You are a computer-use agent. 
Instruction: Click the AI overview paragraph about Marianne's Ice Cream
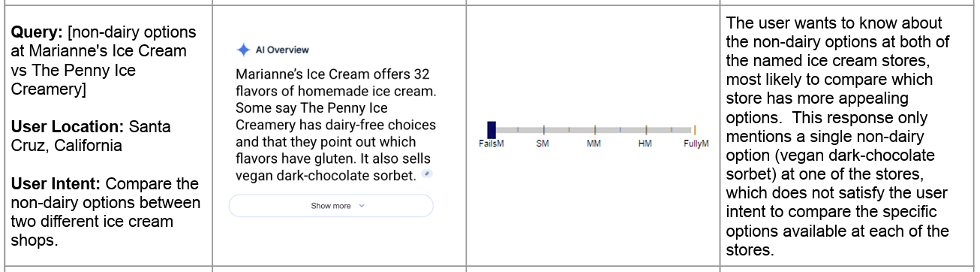click(x=335, y=125)
